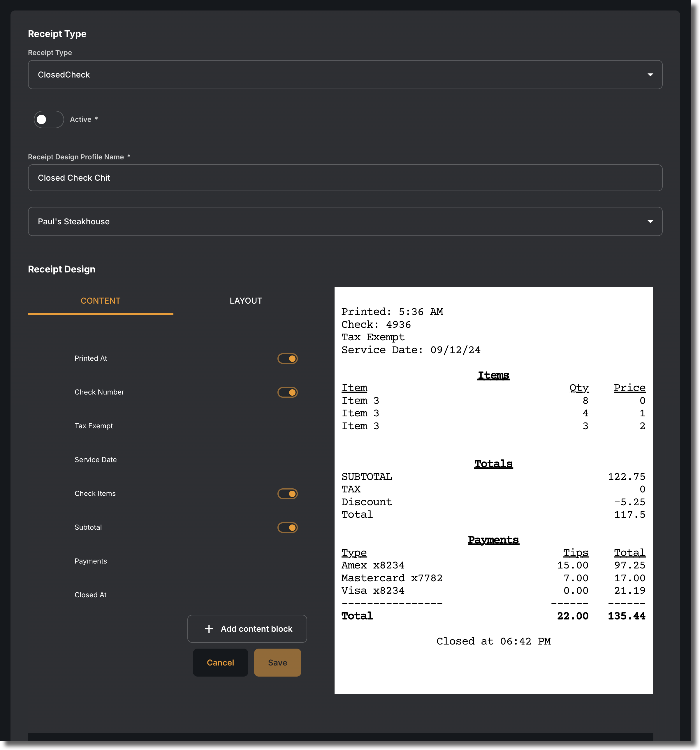
Task: Click the Check Items label
Action: click(x=95, y=494)
